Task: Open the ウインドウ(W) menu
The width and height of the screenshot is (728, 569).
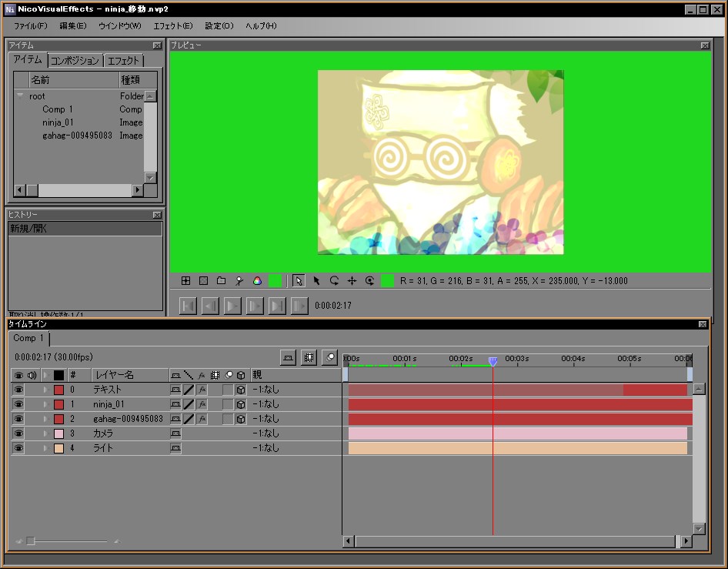Action: coord(120,26)
